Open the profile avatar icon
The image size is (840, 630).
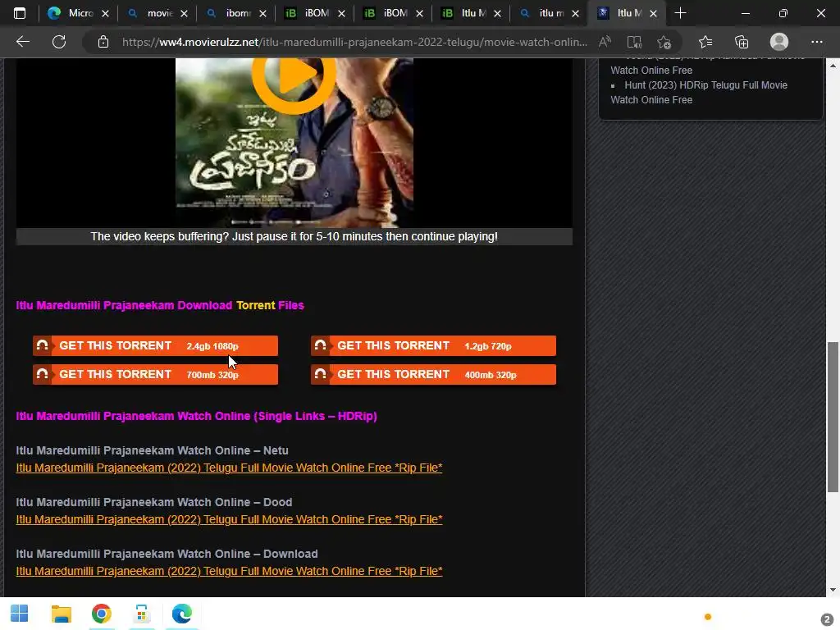[779, 42]
